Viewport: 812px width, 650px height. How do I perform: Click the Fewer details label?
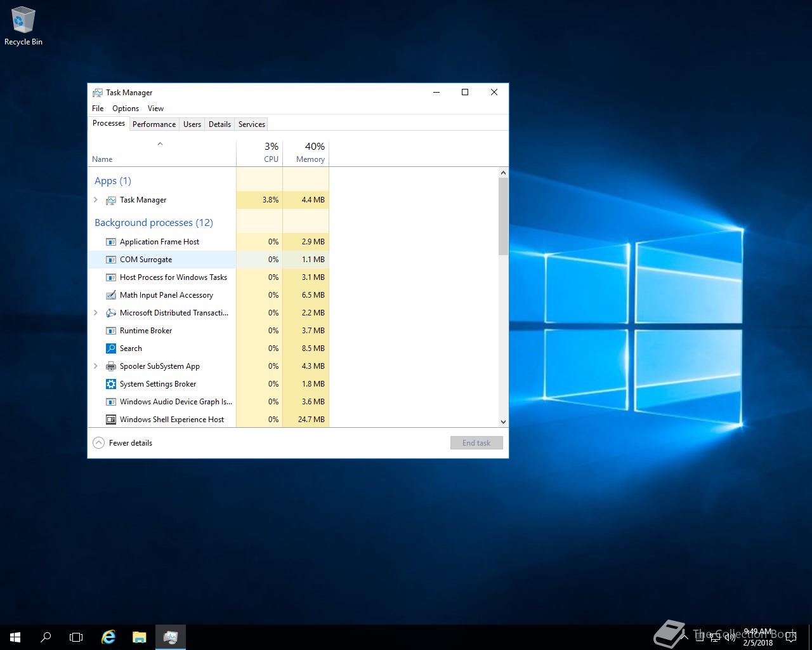[x=131, y=443]
